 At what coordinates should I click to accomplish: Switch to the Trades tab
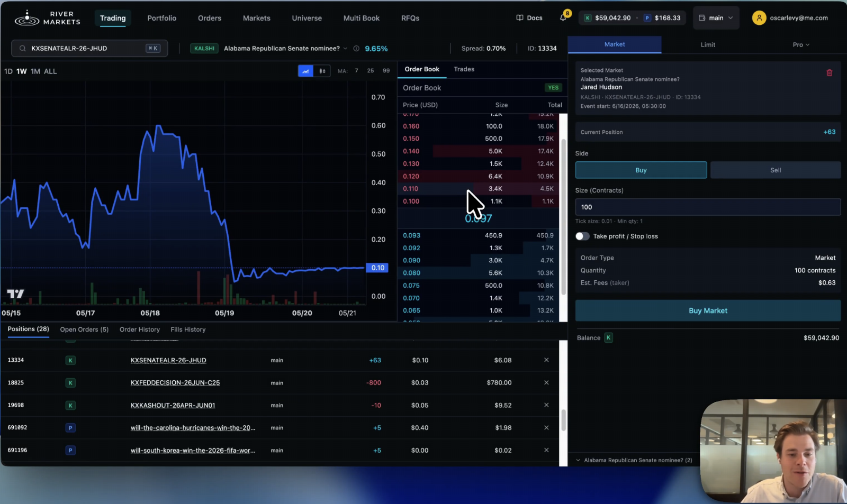click(464, 69)
